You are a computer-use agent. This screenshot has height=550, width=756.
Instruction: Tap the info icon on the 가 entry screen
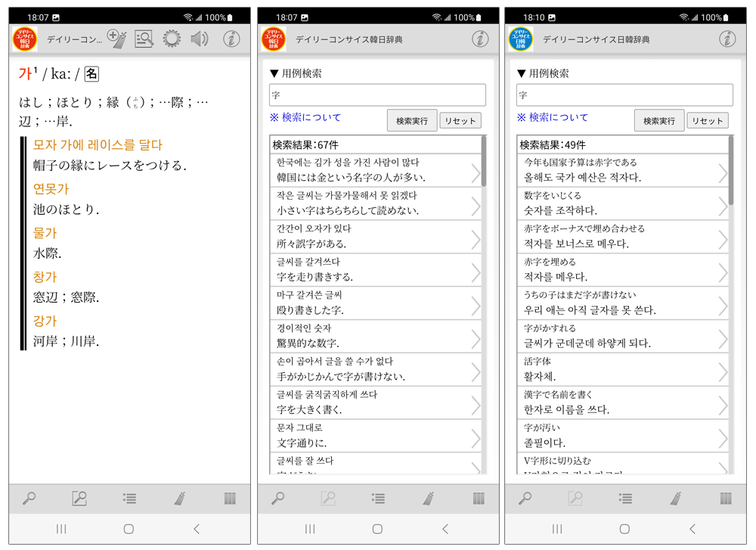pos(231,39)
